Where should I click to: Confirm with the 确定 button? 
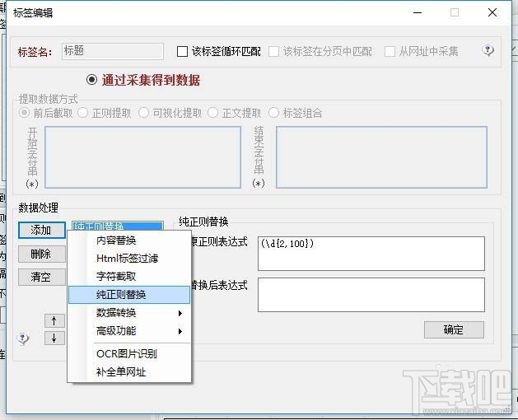pyautogui.click(x=454, y=329)
